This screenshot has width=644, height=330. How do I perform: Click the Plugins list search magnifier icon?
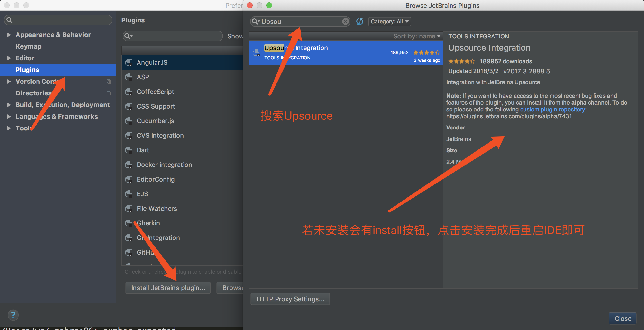128,36
